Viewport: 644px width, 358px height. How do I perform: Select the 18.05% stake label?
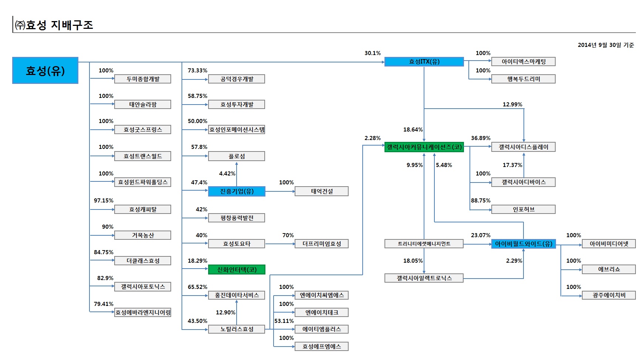[x=413, y=261]
